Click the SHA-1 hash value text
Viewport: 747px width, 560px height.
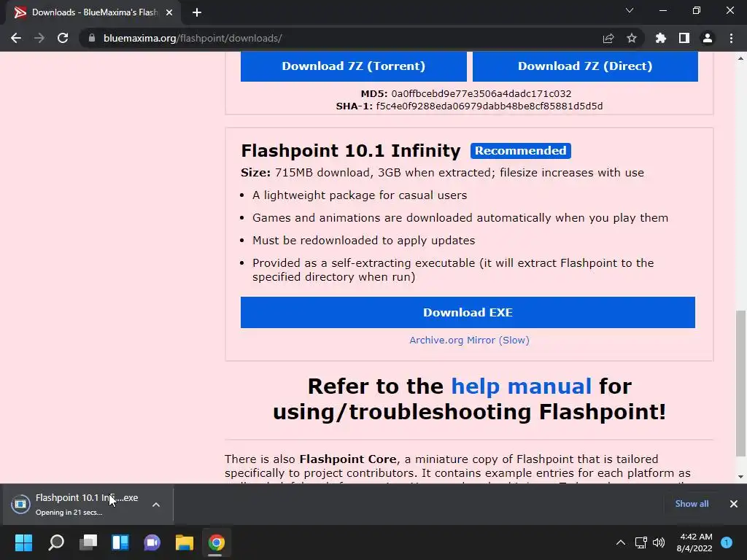(x=489, y=106)
